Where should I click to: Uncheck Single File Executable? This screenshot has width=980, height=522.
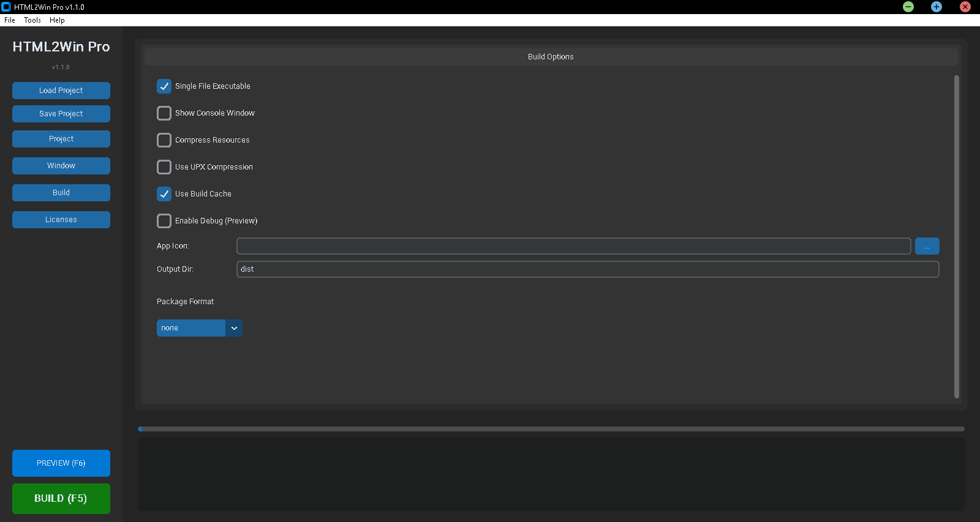point(164,86)
